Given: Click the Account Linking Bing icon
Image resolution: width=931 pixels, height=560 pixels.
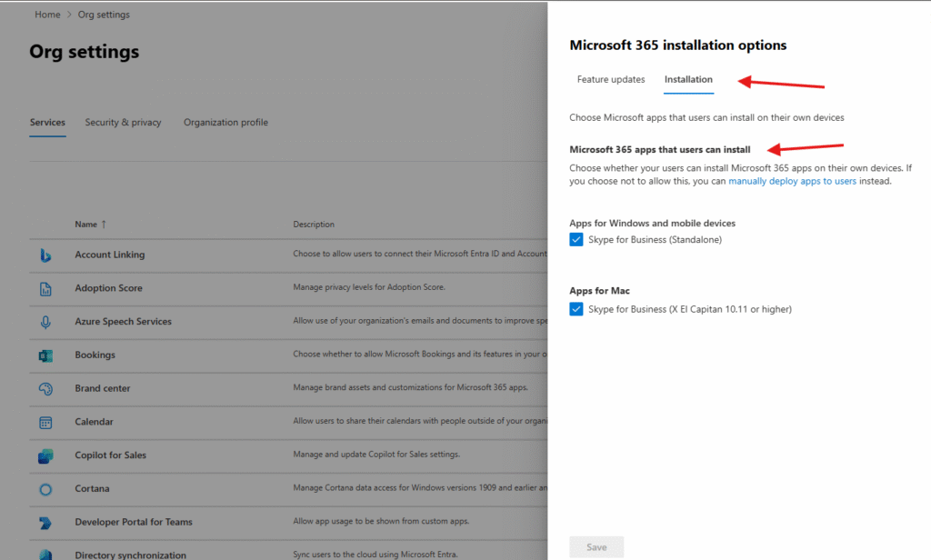Looking at the screenshot, I should (x=45, y=255).
